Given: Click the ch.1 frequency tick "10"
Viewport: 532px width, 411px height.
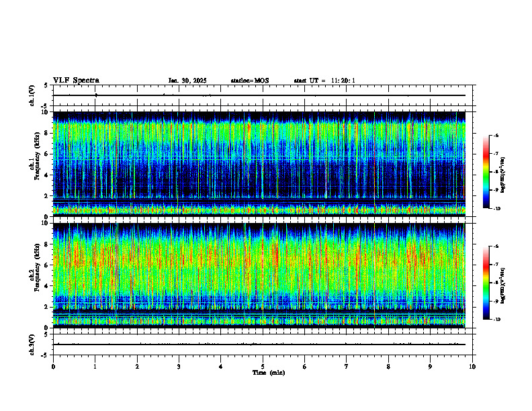Looking at the screenshot, I should [x=45, y=112].
